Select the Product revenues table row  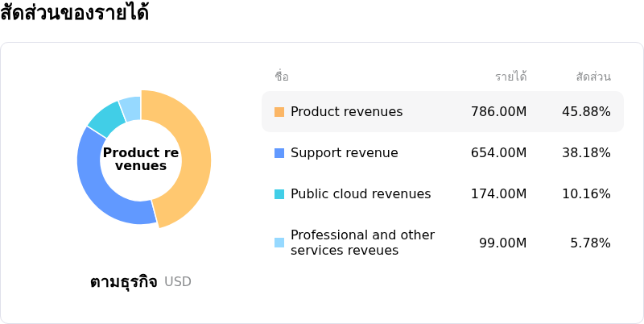point(443,111)
